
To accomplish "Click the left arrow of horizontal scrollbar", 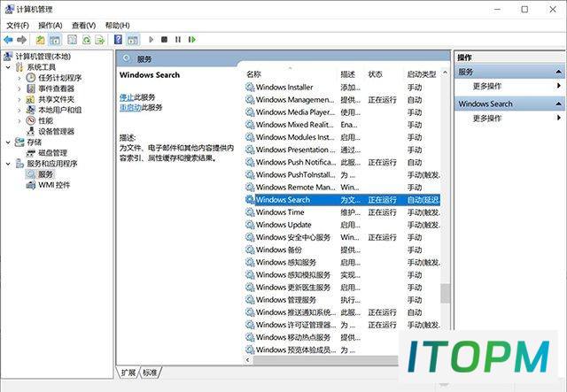I will tap(248, 360).
